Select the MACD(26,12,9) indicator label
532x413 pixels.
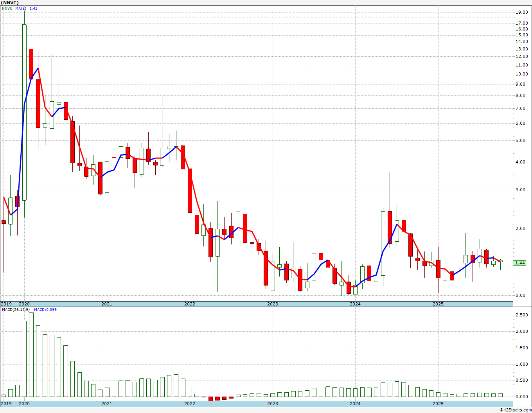15,309
